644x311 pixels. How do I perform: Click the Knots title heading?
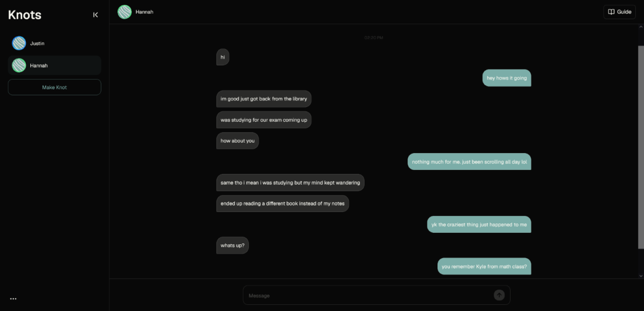pos(25,15)
